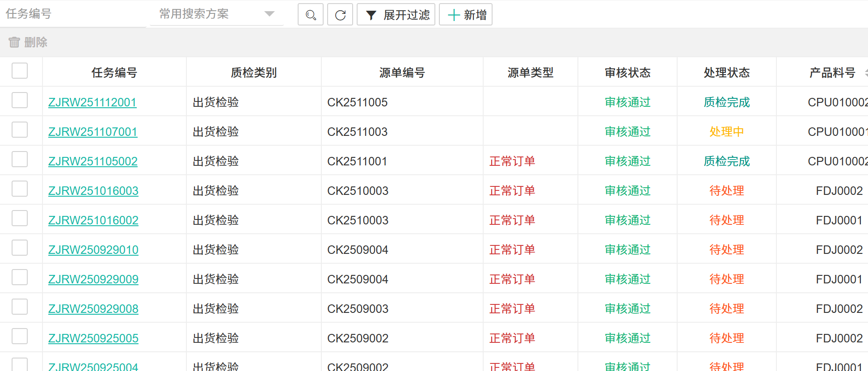The height and width of the screenshot is (371, 868).
Task: Click the funnel 展开过滤 filter button
Action: click(396, 15)
